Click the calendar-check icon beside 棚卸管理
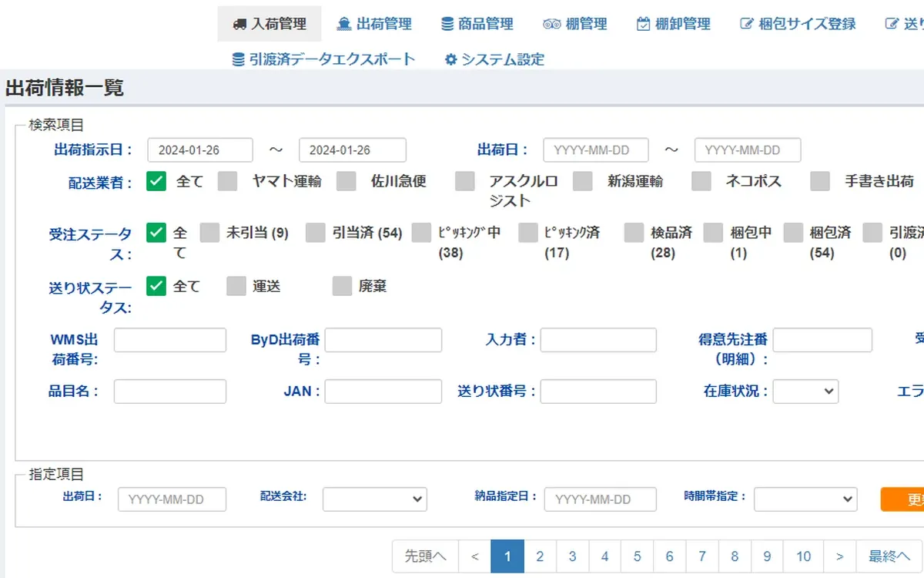 coord(643,25)
